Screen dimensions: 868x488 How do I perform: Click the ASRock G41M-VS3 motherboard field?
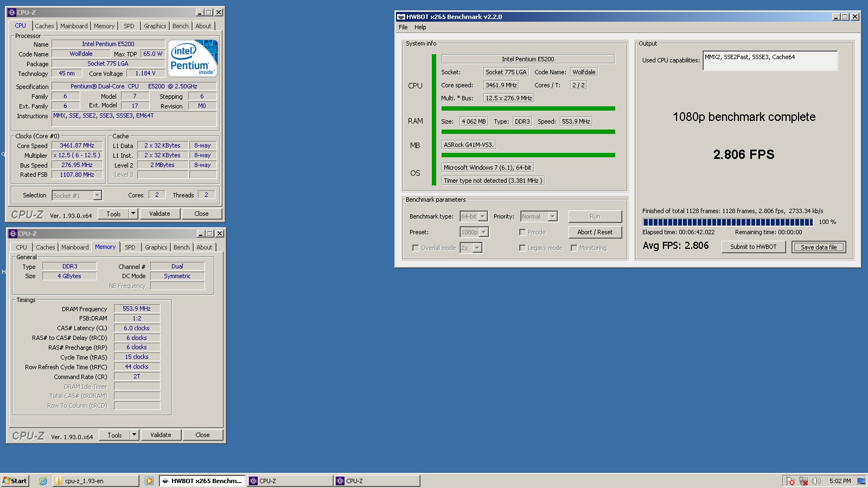469,145
